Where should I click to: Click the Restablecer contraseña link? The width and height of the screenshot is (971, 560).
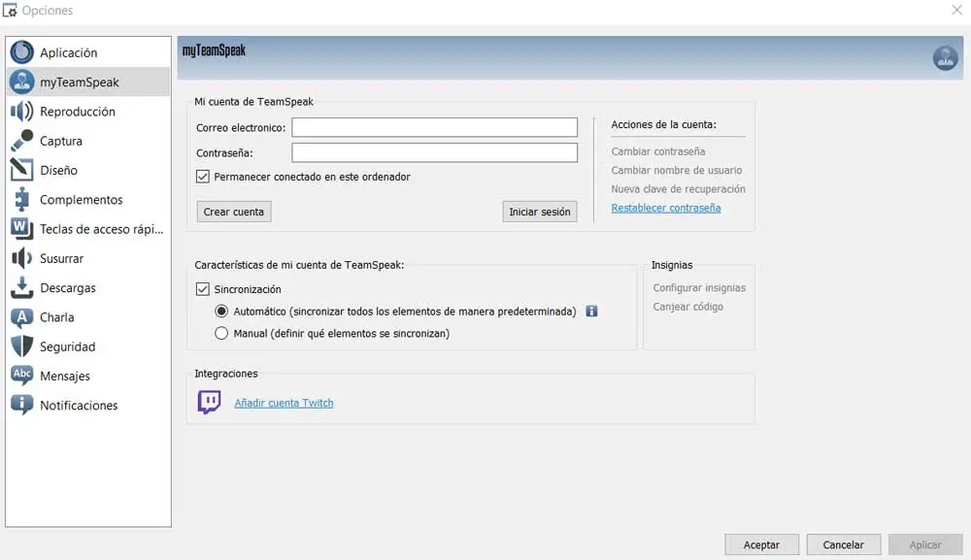(666, 208)
